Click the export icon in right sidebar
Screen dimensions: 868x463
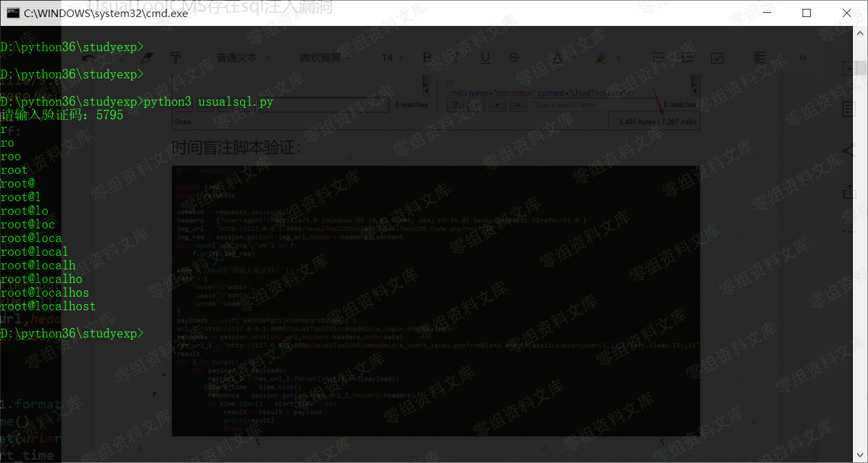(849, 192)
